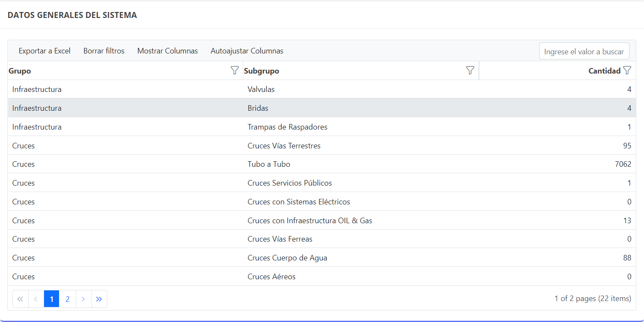Open the Cantidad column filter icon
Screen dimensions: 644x322
tap(627, 71)
